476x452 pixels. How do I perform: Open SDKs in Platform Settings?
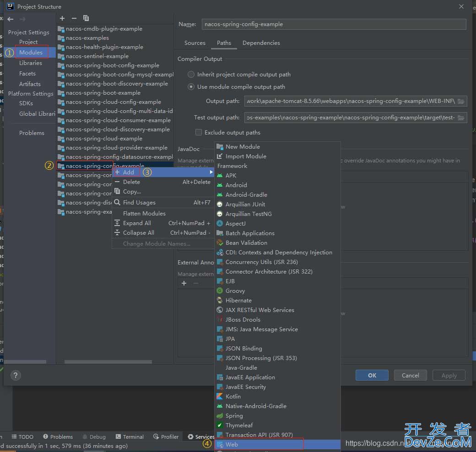pyautogui.click(x=26, y=103)
